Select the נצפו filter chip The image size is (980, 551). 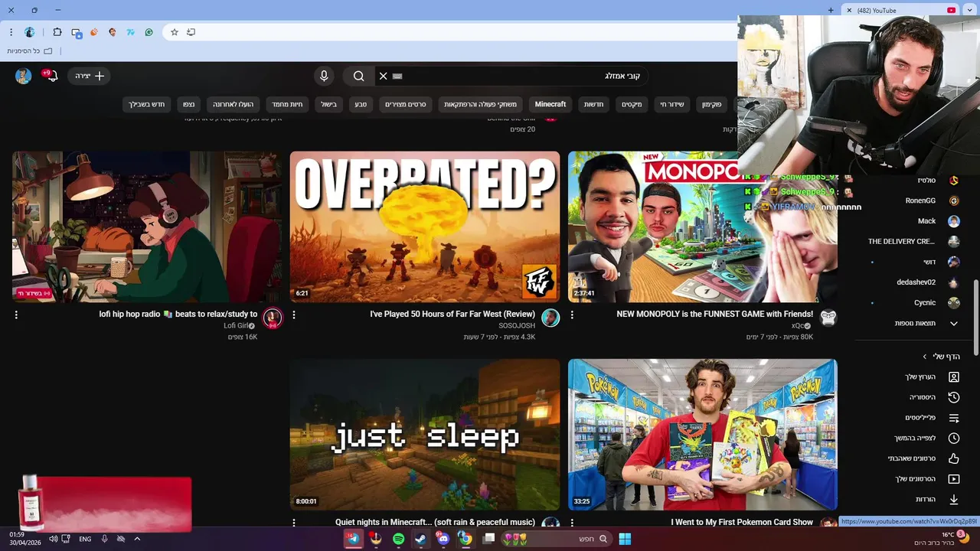click(189, 104)
